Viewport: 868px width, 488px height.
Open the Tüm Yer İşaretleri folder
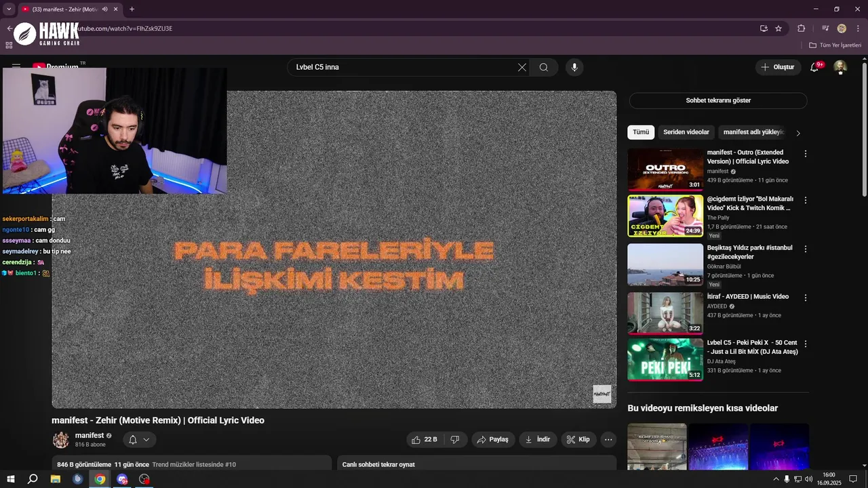pos(835,45)
